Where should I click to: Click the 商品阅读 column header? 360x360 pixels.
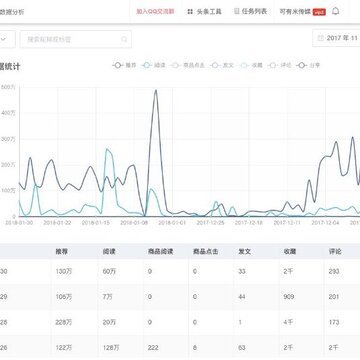pyautogui.click(x=160, y=252)
